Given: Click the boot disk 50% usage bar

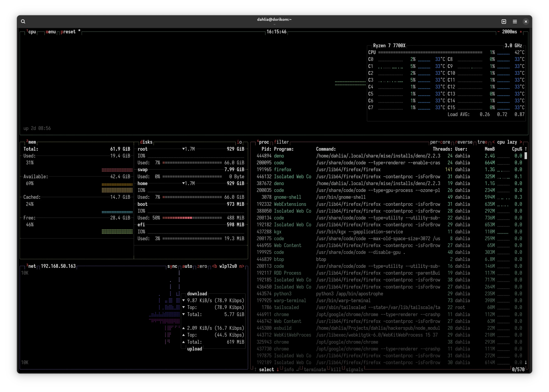Looking at the screenshot, I should coord(192,218).
